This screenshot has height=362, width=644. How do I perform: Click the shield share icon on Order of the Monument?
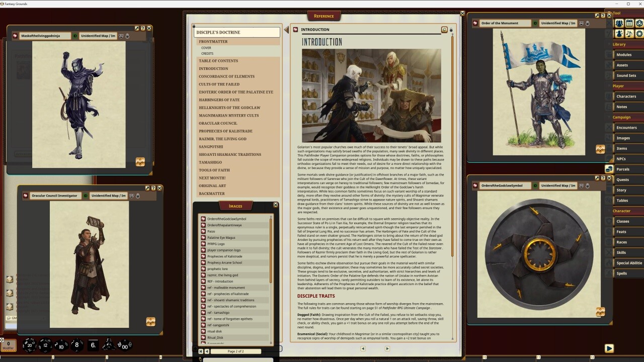[x=582, y=23]
